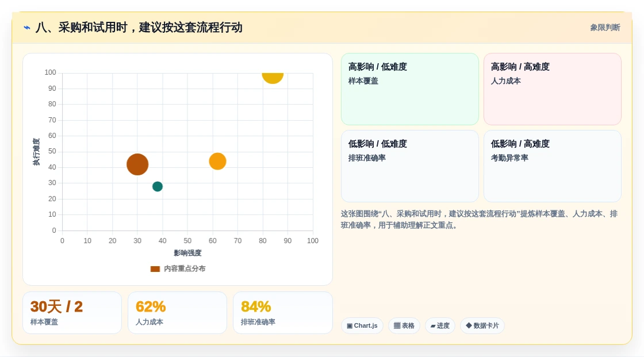Screen dimensions: 644x357
Task: Click the grid icon in 表格 chip
Action: point(397,326)
